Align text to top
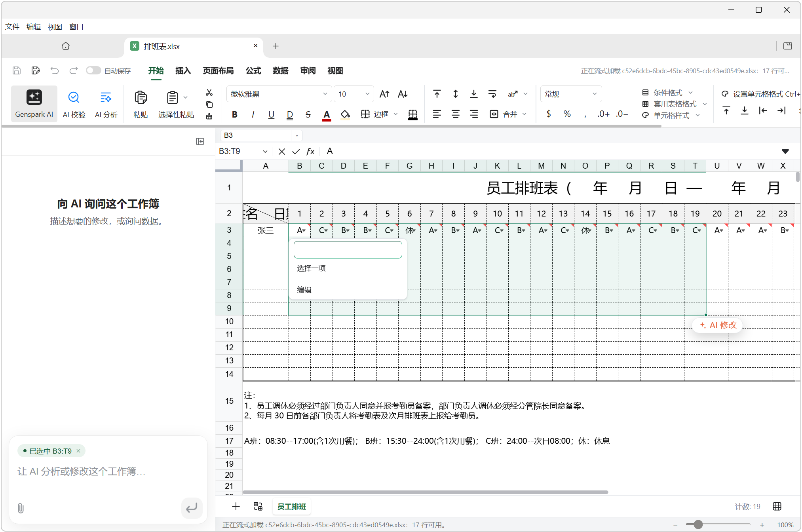The image size is (802, 532). 437,94
